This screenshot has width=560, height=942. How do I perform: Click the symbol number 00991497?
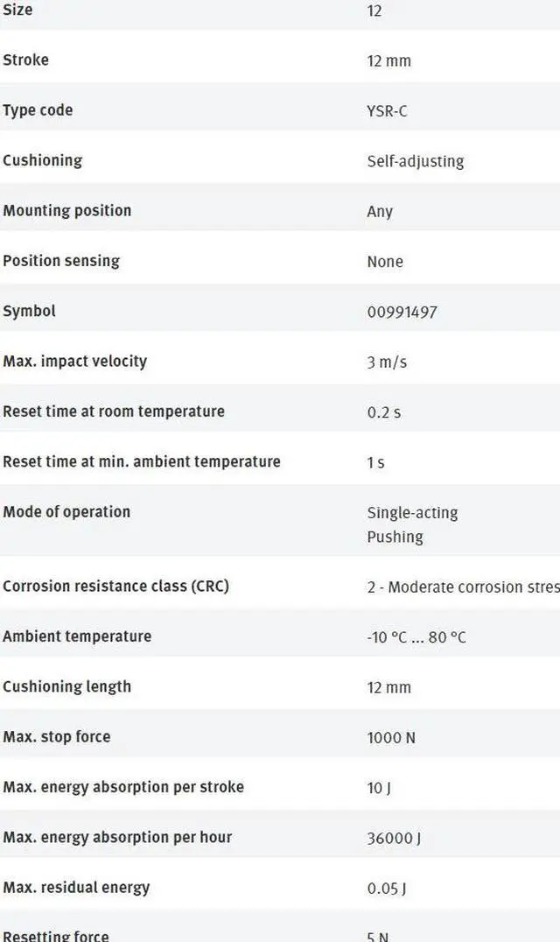tap(402, 312)
